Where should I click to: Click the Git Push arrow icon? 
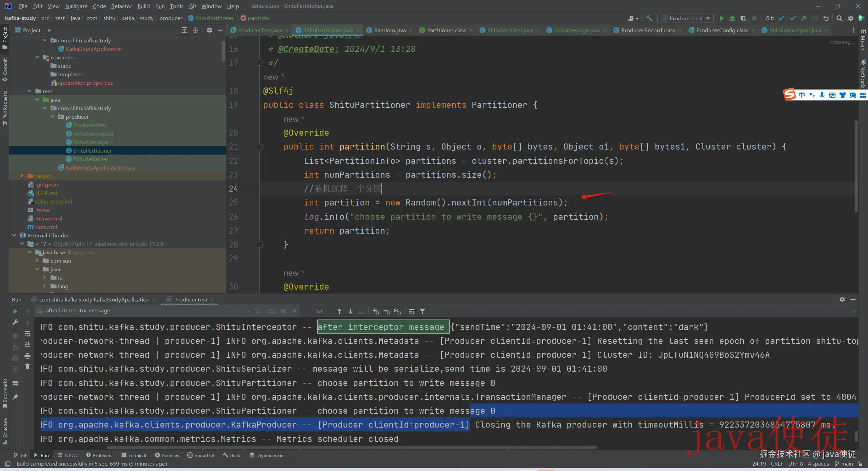804,18
